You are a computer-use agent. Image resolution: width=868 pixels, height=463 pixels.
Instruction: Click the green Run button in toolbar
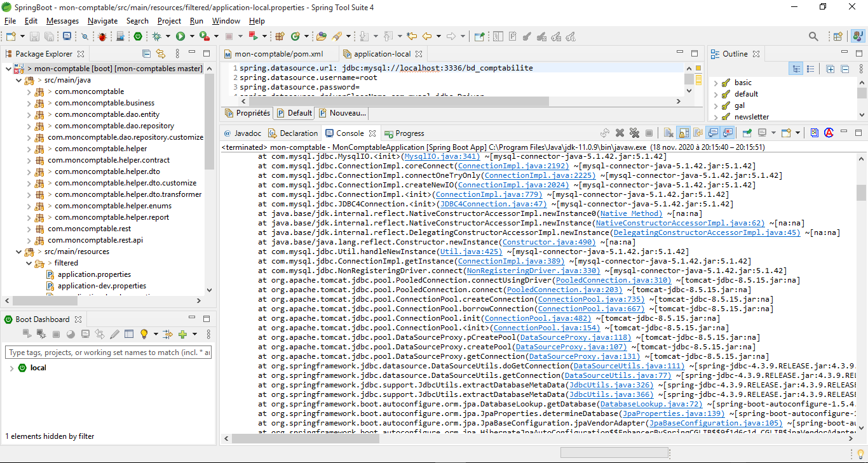tap(180, 37)
